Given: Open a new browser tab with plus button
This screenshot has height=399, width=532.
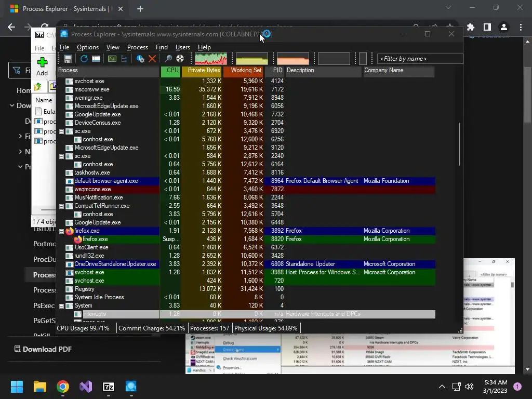Looking at the screenshot, I should (x=140, y=9).
